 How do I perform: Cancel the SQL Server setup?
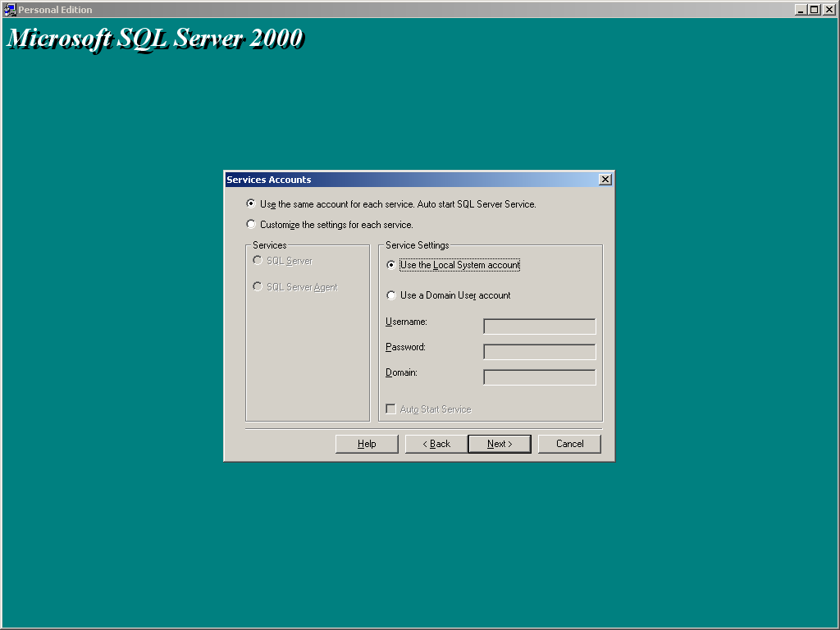point(569,444)
